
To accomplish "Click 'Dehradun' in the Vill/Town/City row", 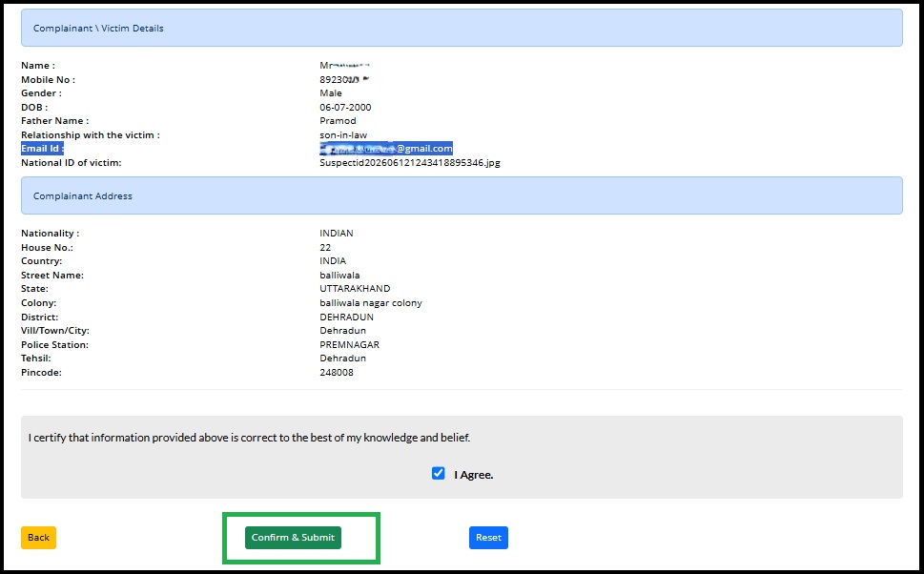I will click(x=343, y=331).
